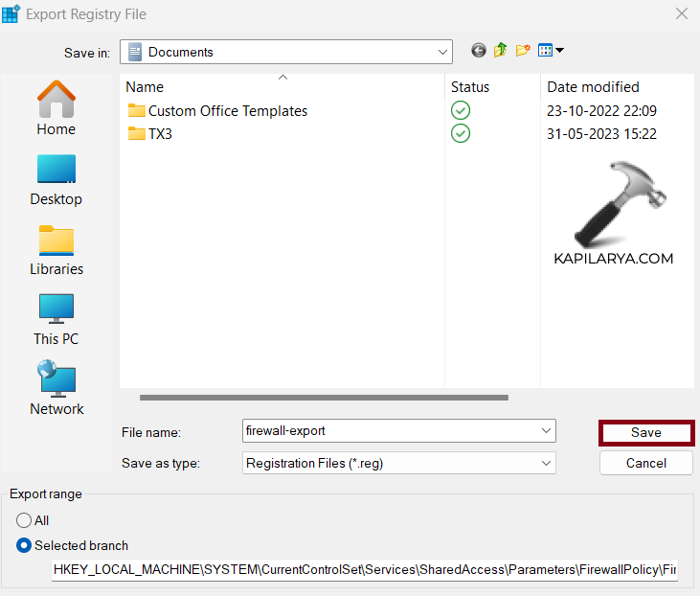The image size is (700, 596).
Task: Click the Save button
Action: pos(646,432)
